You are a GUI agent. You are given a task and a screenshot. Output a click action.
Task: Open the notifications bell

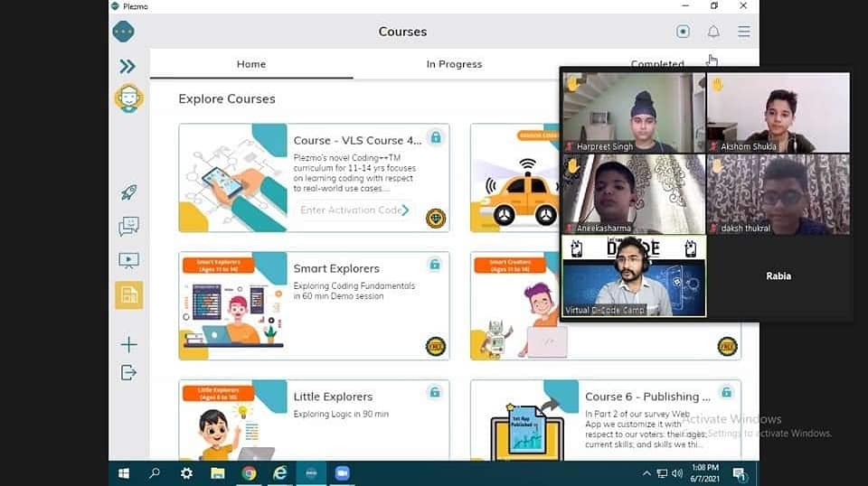713,32
